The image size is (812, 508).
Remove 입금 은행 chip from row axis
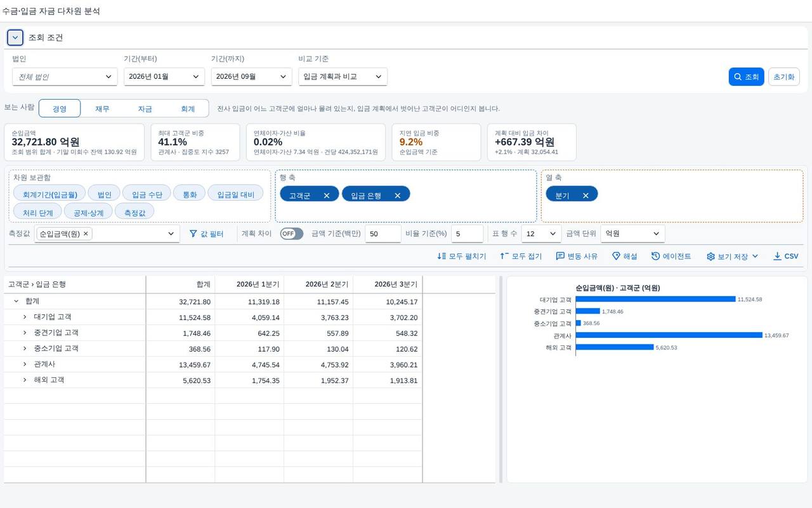point(398,196)
